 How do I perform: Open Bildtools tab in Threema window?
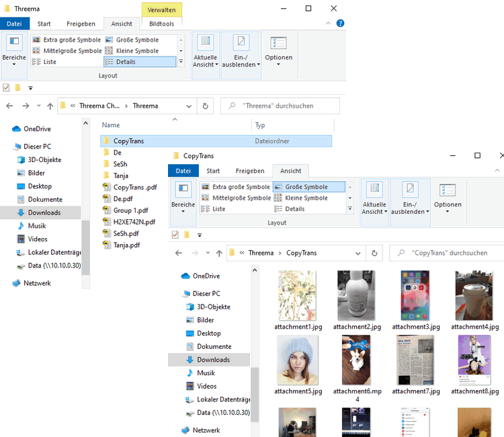click(161, 24)
